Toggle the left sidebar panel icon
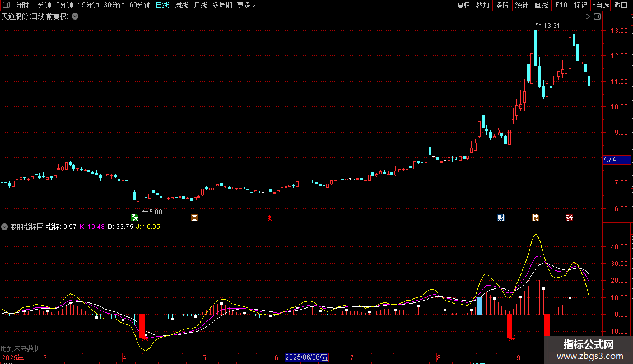This screenshot has width=633, height=364. tap(6, 5)
